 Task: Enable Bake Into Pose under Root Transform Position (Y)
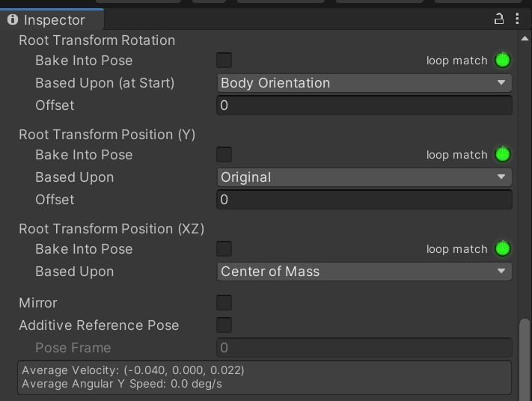coord(224,155)
